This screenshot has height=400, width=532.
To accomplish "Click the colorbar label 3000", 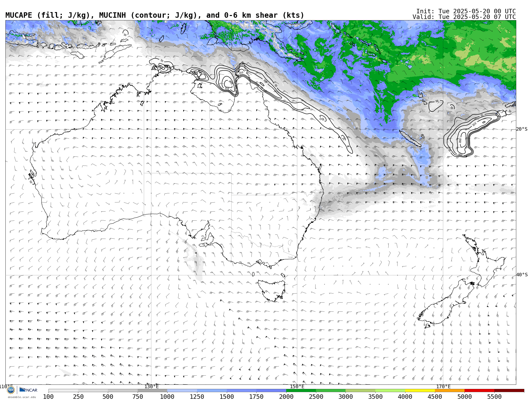I will tap(346, 397).
